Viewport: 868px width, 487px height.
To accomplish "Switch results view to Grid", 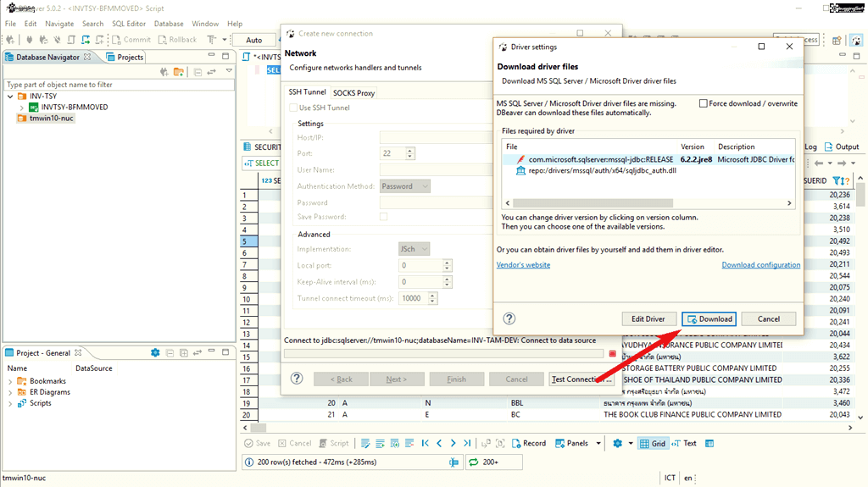I will coord(653,443).
